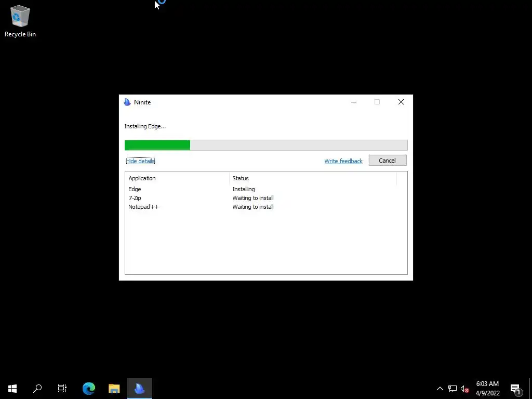
Task: Click the muted volume tray icon
Action: click(464, 389)
